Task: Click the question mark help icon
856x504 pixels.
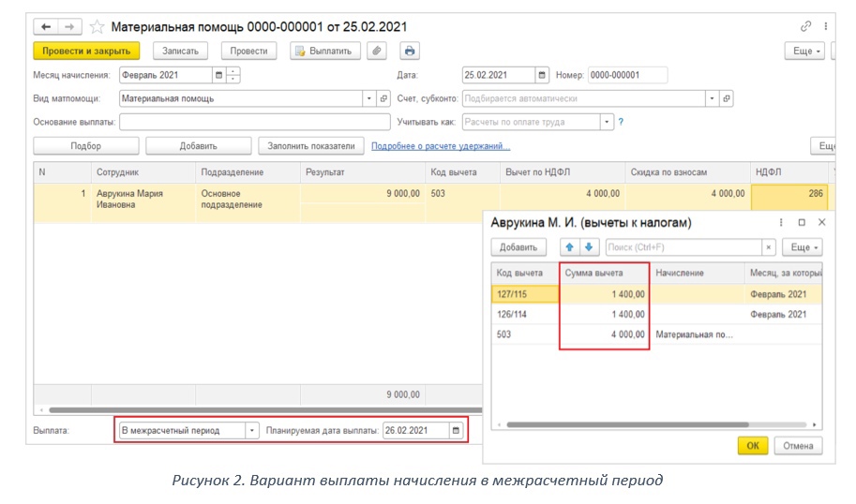Action: [621, 122]
